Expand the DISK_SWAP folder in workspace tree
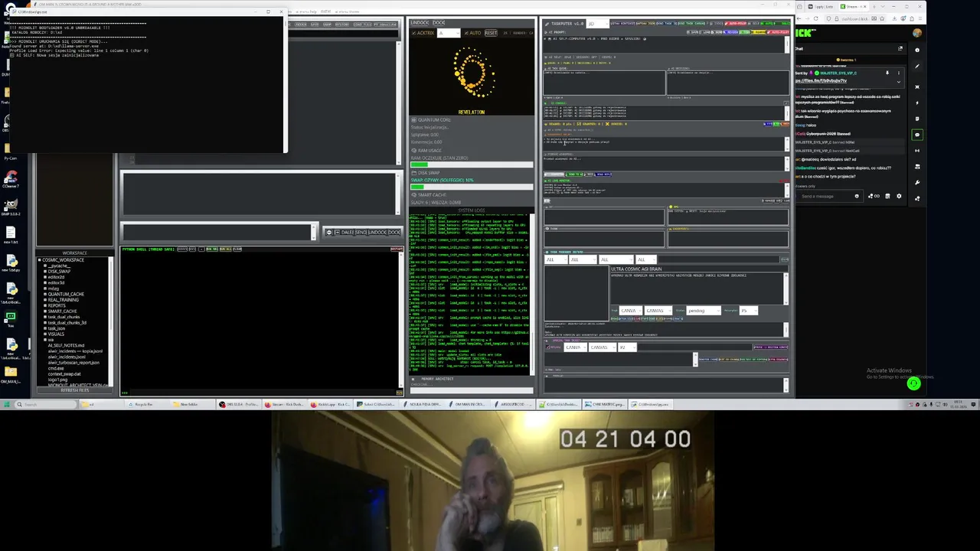 click(x=45, y=271)
